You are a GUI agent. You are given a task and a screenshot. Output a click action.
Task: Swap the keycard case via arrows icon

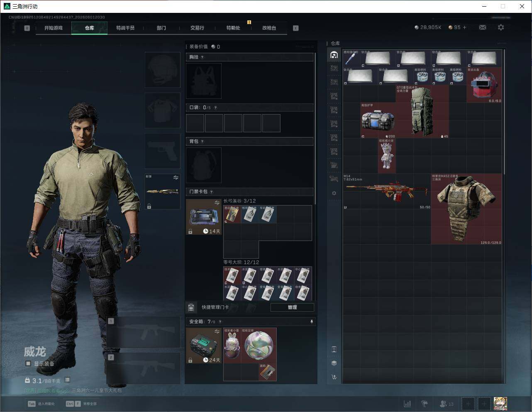[x=217, y=203]
